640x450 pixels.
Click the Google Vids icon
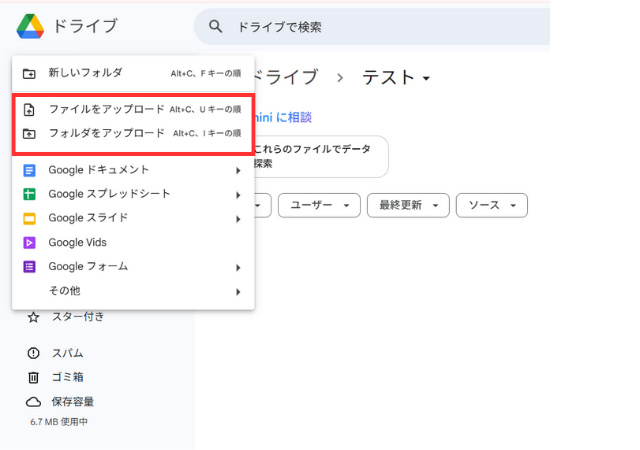point(29,242)
